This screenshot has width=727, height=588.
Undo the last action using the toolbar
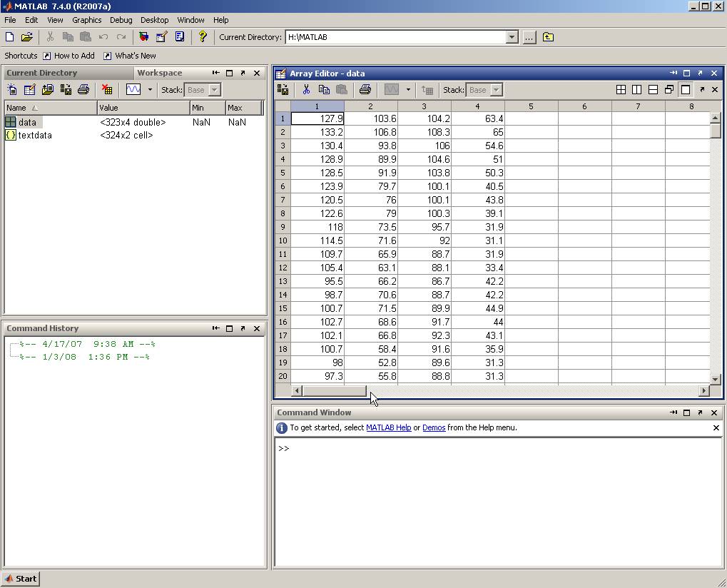[103, 37]
